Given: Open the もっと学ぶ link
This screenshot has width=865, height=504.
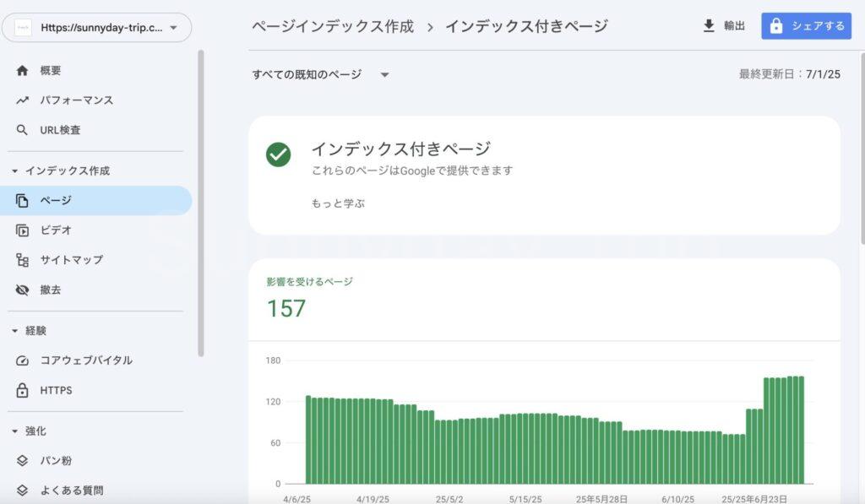Looking at the screenshot, I should pos(338,203).
